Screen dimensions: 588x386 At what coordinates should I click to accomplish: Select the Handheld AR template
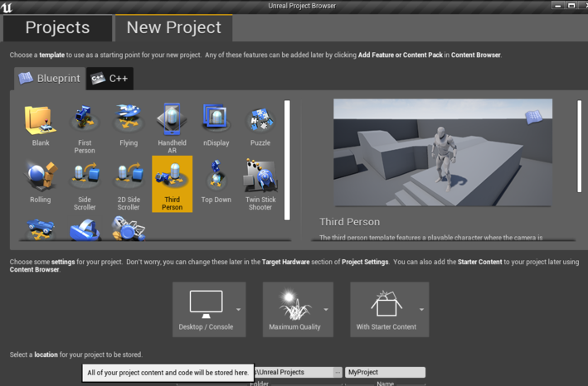(x=173, y=128)
